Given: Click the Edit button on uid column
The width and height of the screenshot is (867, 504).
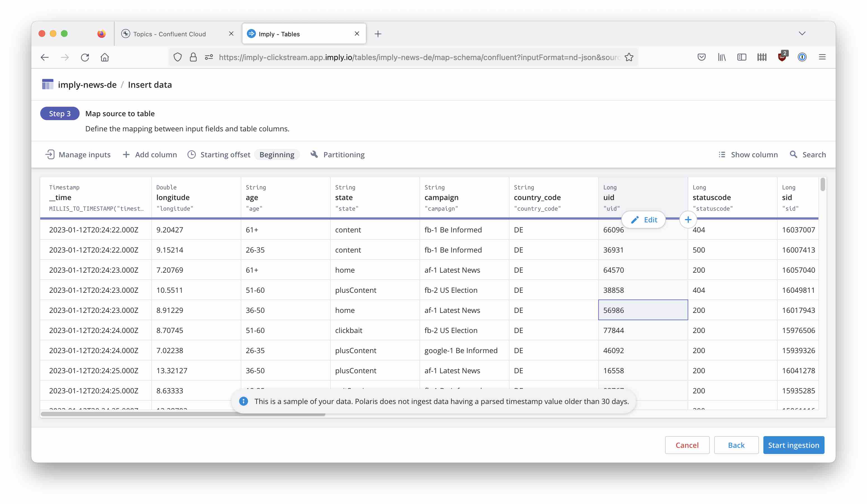Looking at the screenshot, I should pyautogui.click(x=644, y=220).
